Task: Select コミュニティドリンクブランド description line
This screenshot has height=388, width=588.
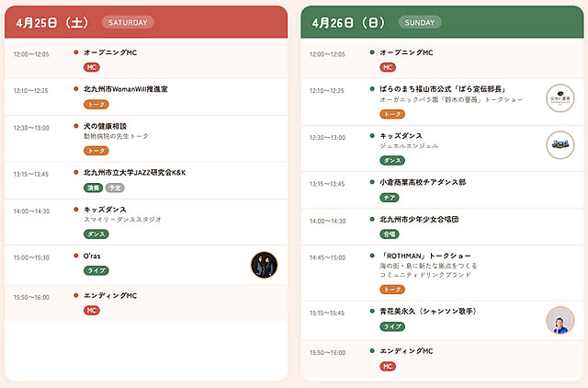Action: pyautogui.click(x=425, y=275)
